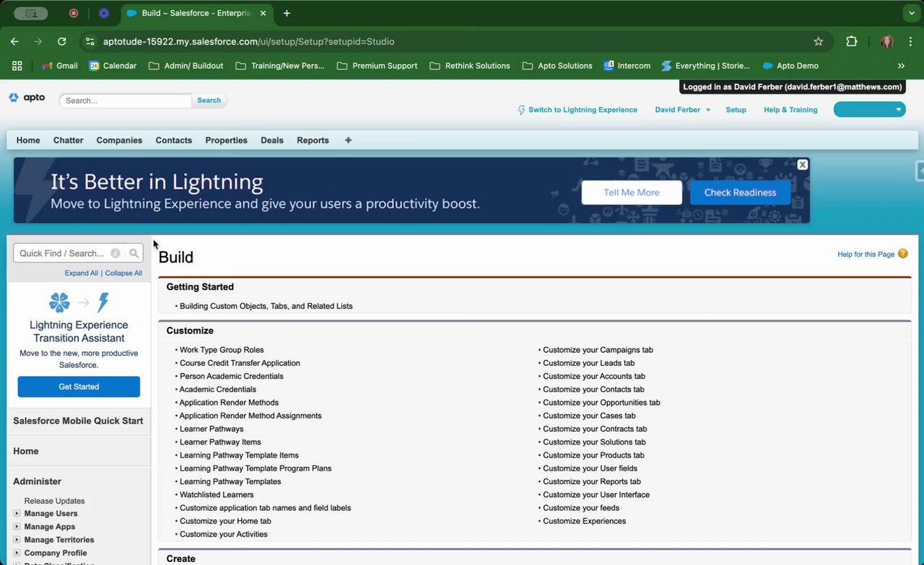Open Customize your Campaigns tab link
This screenshot has width=924, height=565.
tap(598, 350)
